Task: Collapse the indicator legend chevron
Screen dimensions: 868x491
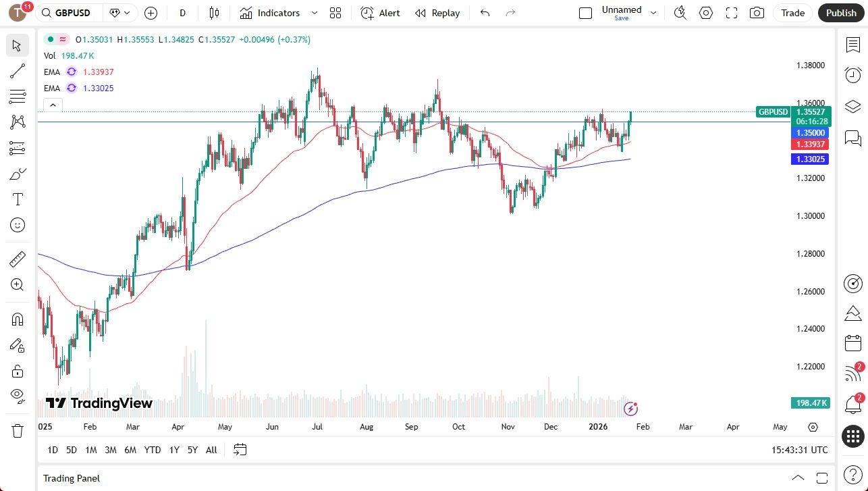Action: tap(53, 105)
